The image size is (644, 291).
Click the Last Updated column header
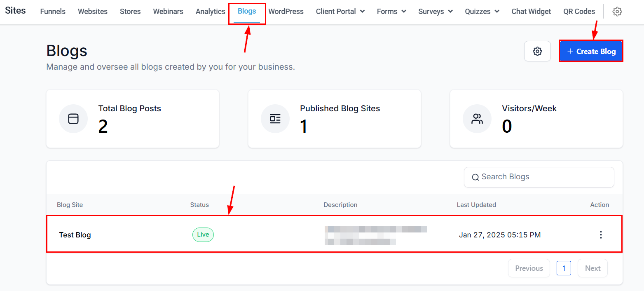476,205
